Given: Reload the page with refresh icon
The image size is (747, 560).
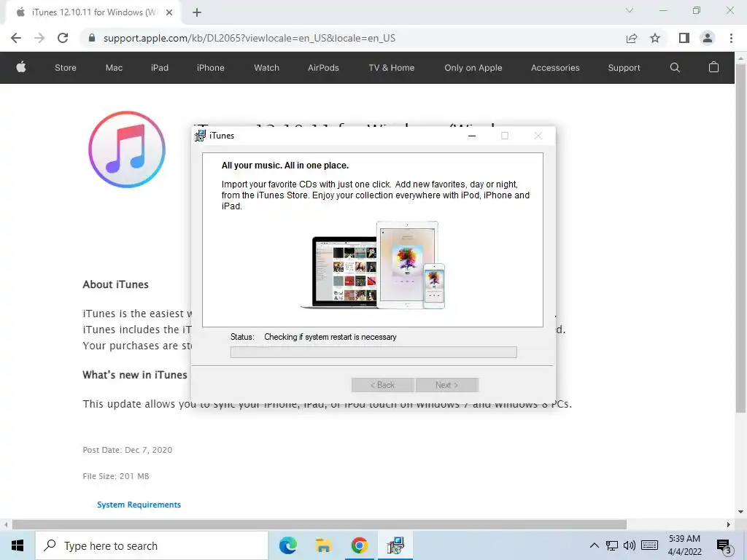Looking at the screenshot, I should pos(63,38).
